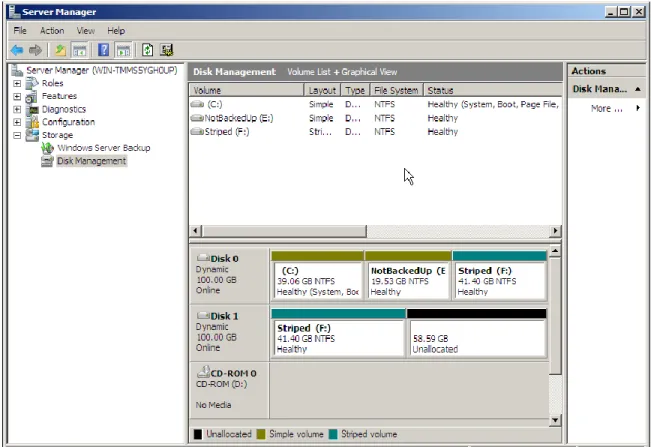Viewport: 651px width, 447px height.
Task: Select Striped (F:) partition on Disk 1
Action: coord(338,332)
